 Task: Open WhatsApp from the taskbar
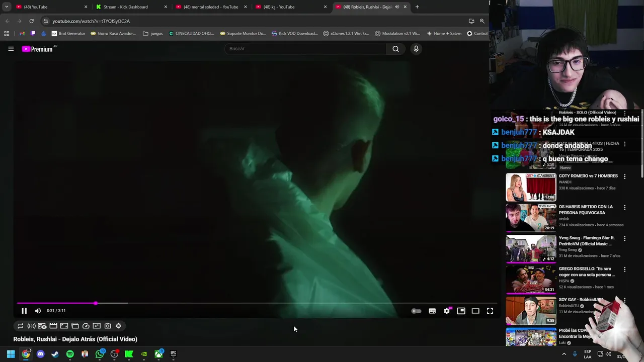[x=100, y=354]
